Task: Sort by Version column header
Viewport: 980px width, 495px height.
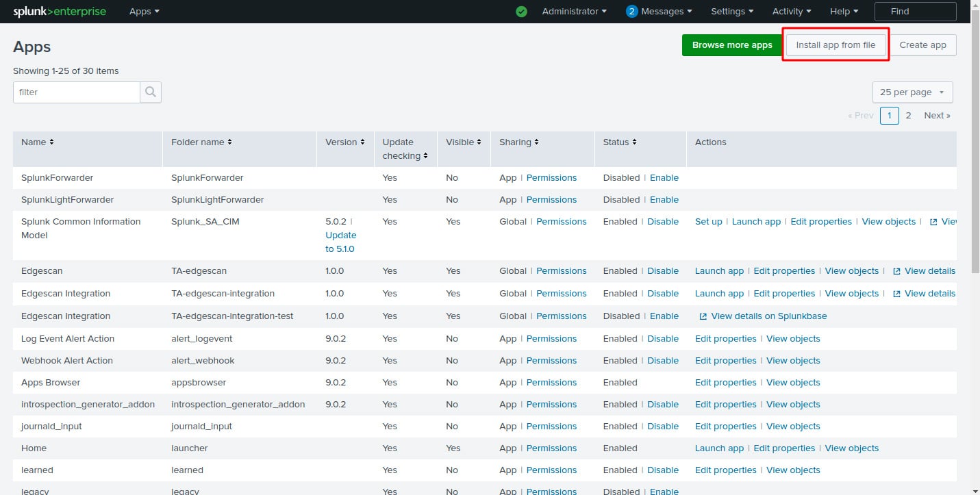Action: coord(345,142)
